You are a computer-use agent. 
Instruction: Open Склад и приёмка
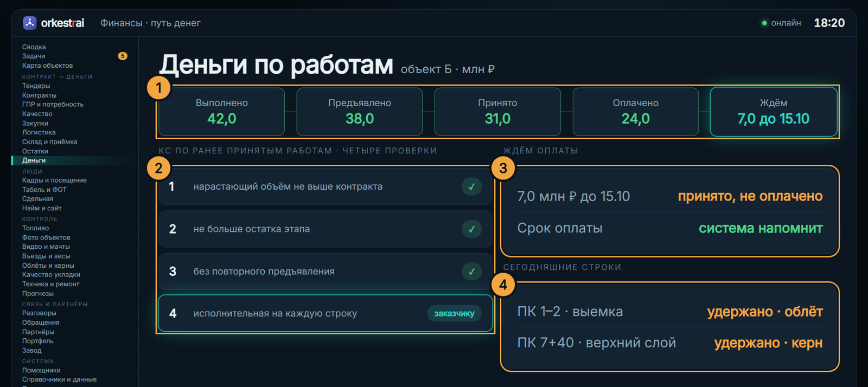pos(49,142)
